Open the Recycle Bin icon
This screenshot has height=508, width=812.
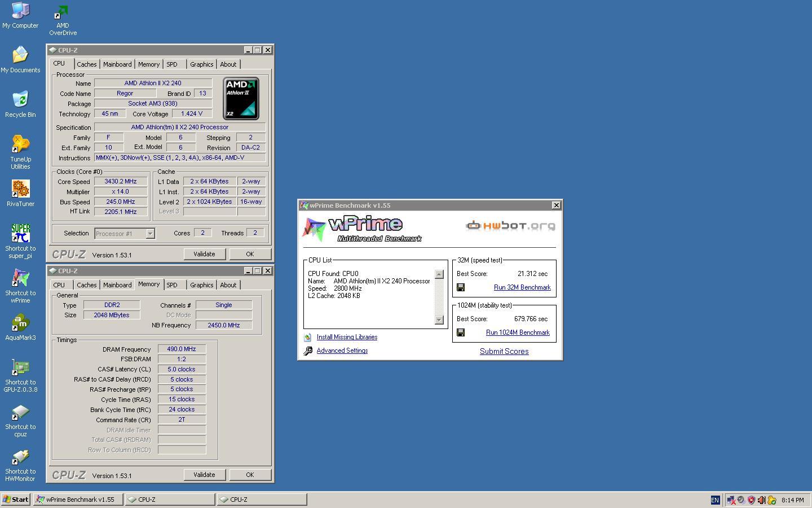tap(20, 99)
